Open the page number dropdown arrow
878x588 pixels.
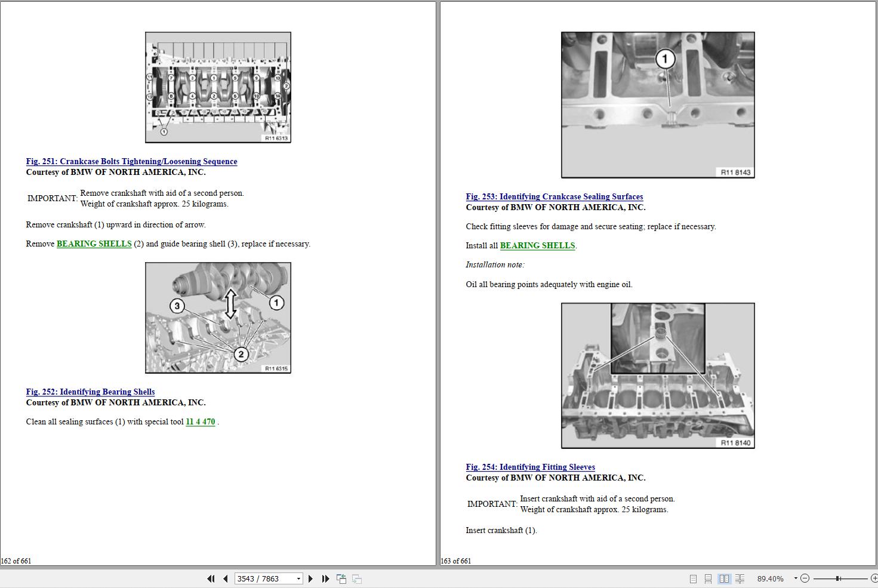click(x=298, y=578)
